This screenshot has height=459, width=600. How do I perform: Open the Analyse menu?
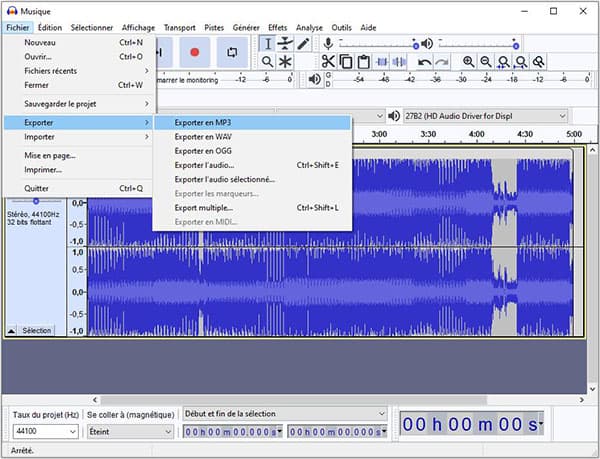coord(309,28)
